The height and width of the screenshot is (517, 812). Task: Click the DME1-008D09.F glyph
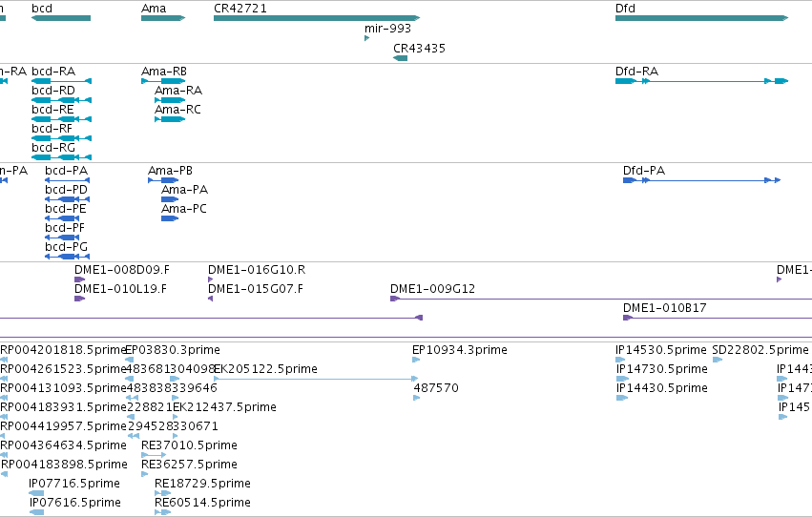tap(80, 279)
